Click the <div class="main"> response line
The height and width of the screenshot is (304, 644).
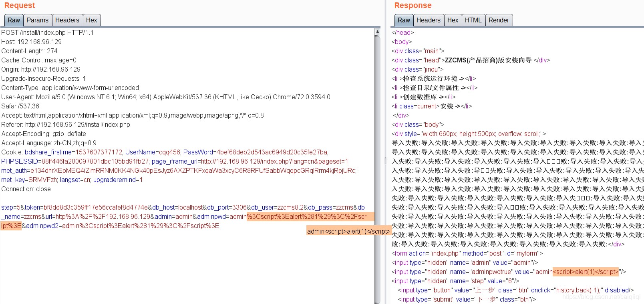point(418,51)
